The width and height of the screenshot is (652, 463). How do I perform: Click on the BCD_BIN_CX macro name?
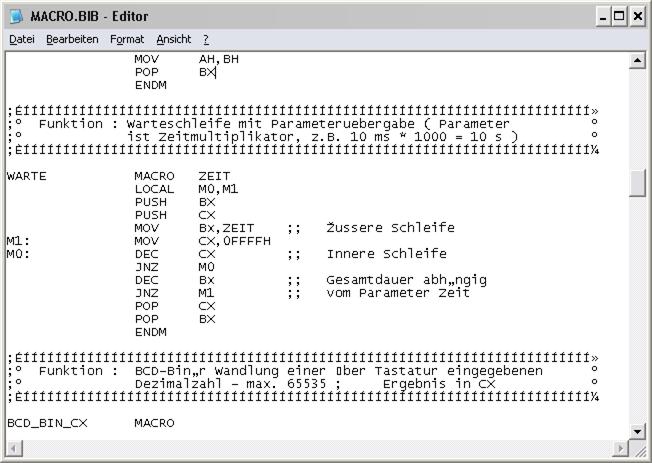pos(47,423)
